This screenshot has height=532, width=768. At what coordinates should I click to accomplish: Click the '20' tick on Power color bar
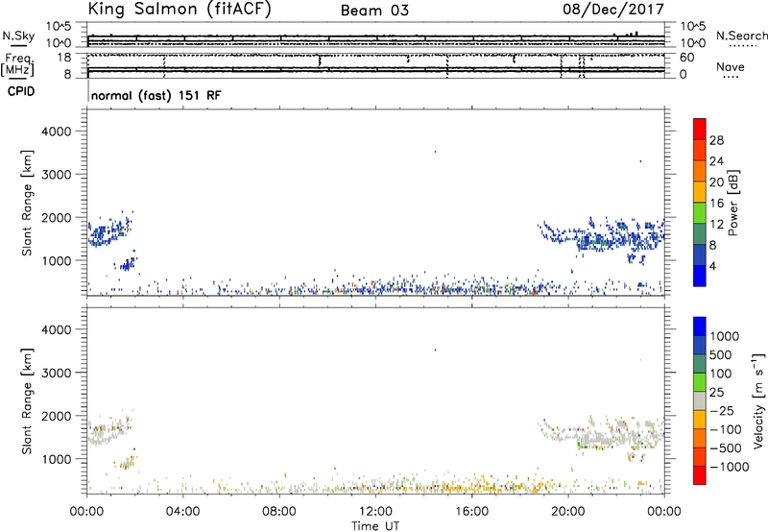(x=716, y=182)
